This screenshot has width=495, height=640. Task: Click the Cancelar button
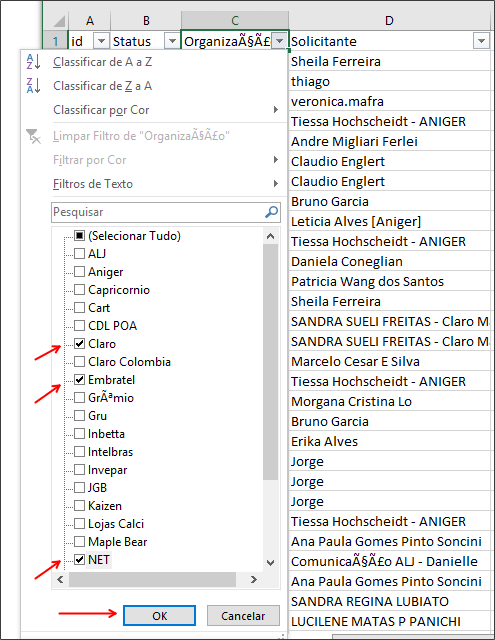pos(243,616)
